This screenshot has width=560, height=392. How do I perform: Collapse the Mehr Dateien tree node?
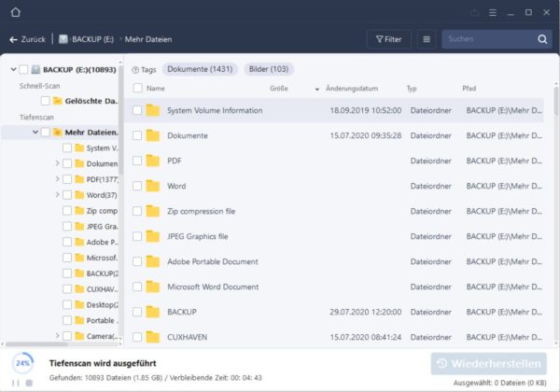35,133
